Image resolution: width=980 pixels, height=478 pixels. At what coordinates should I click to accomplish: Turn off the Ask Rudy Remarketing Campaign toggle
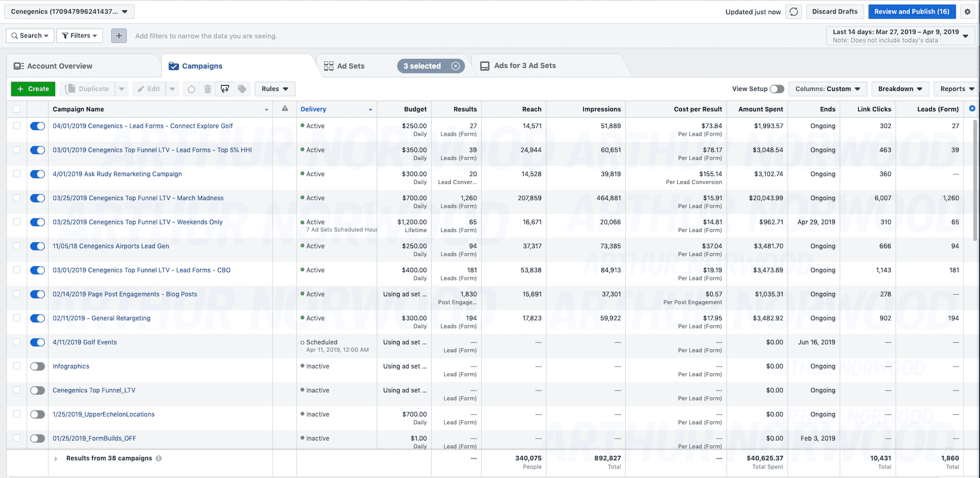pos(37,174)
